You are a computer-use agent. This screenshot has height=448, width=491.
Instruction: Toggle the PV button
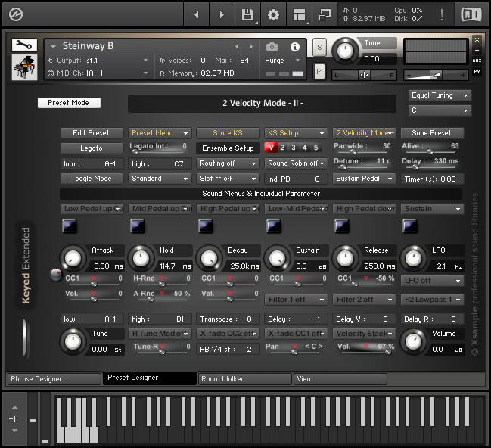pos(477,71)
